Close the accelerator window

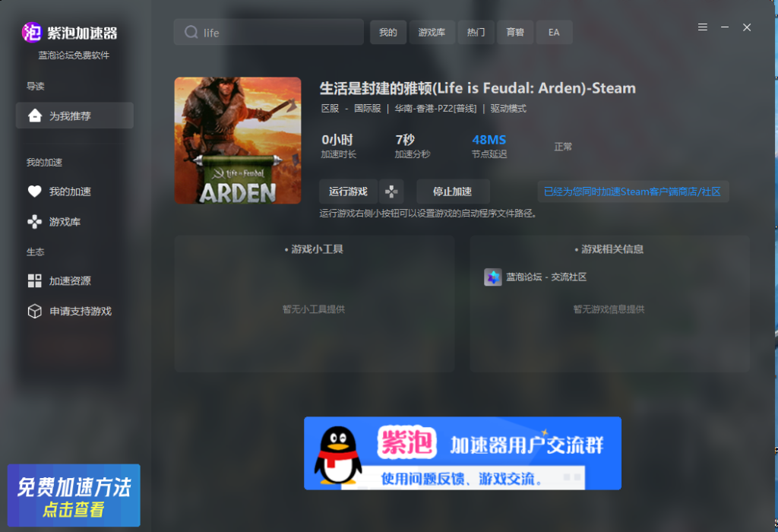pyautogui.click(x=747, y=27)
